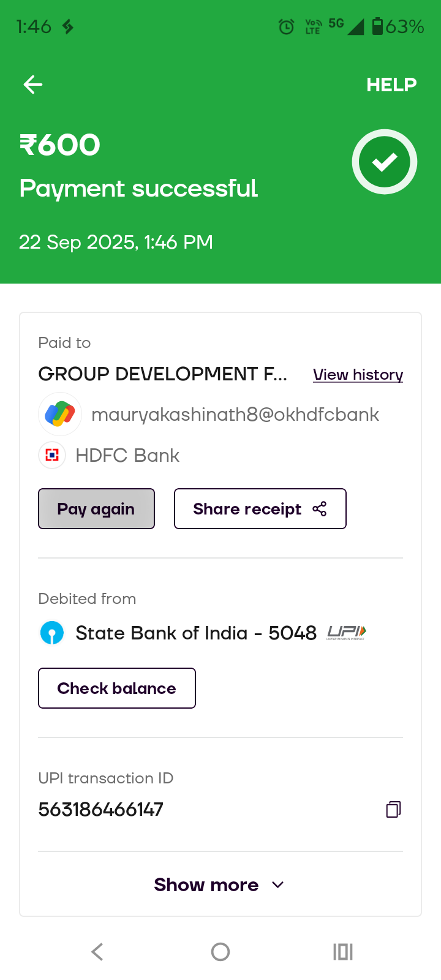Image resolution: width=441 pixels, height=980 pixels.
Task: Expand details with Show more
Action: [219, 884]
